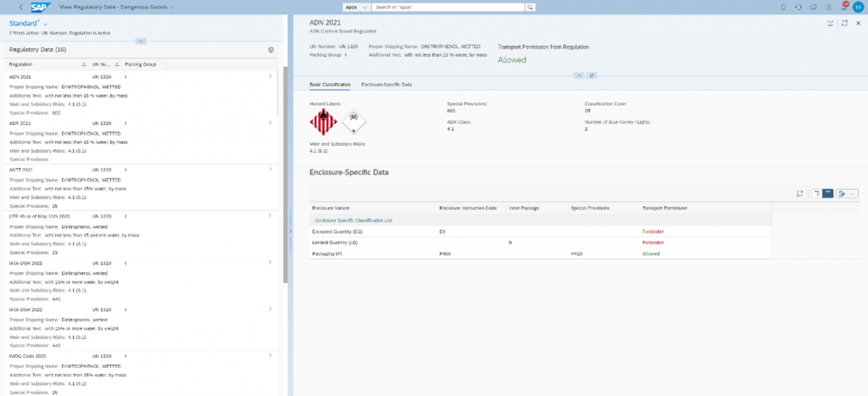The image size is (868, 396).
Task: Open the IATA DGR 2022 row chevron
Action: 270,309
